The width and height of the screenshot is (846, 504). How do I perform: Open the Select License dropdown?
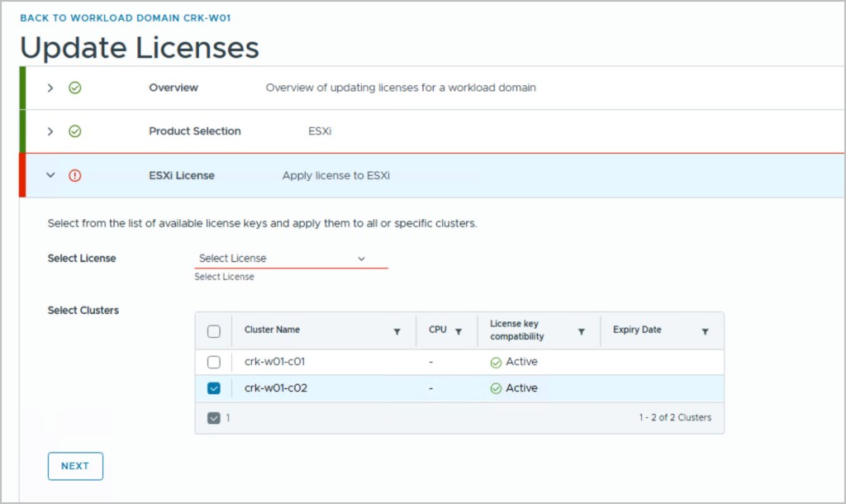[290, 259]
